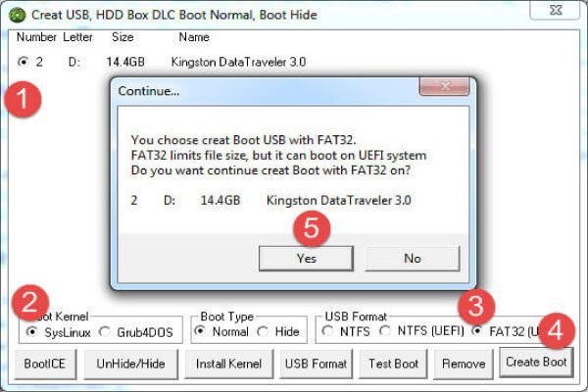The width and height of the screenshot is (588, 392).
Task: Click the Create Boot button
Action: pyautogui.click(x=536, y=362)
